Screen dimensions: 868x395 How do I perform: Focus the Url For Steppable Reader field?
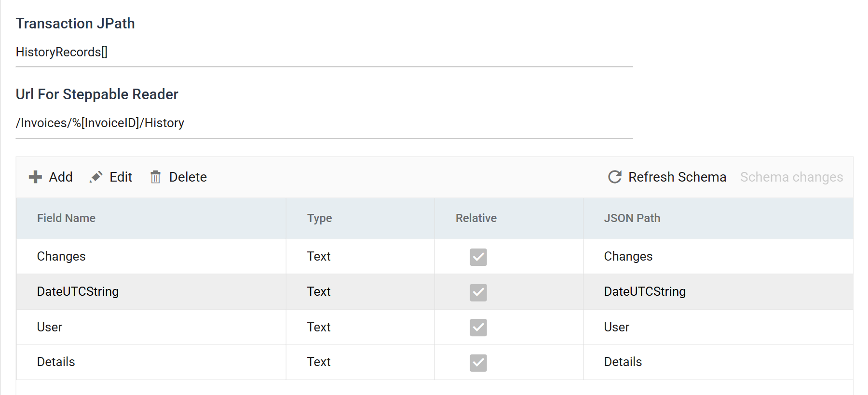click(324, 123)
